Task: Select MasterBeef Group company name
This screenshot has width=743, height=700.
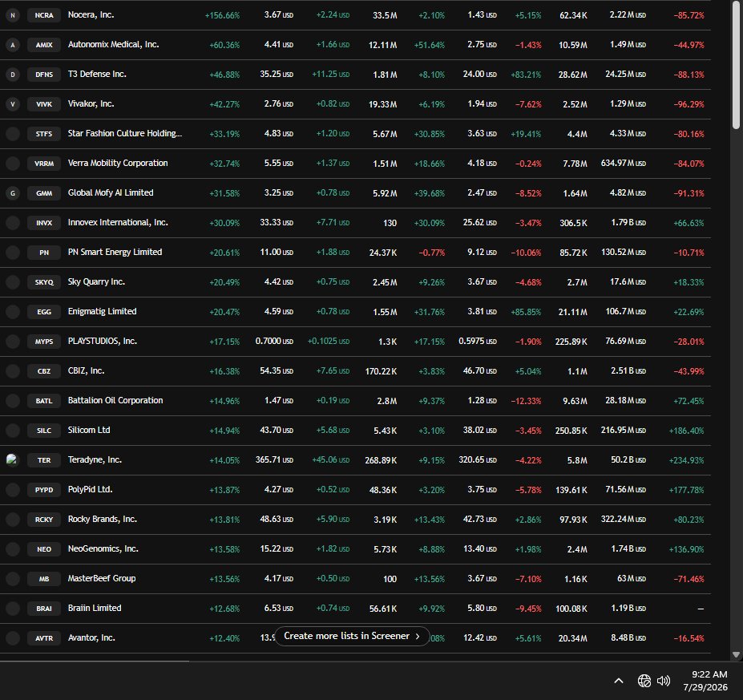Action: point(102,578)
